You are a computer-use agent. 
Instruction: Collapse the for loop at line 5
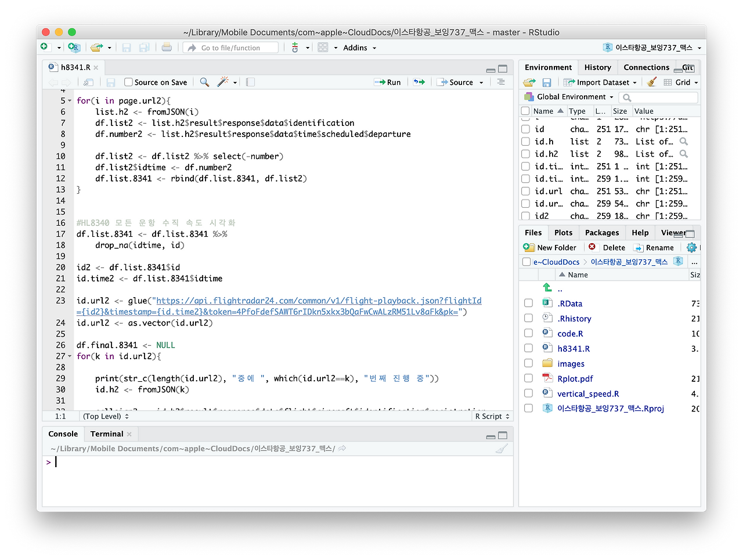pyautogui.click(x=70, y=101)
